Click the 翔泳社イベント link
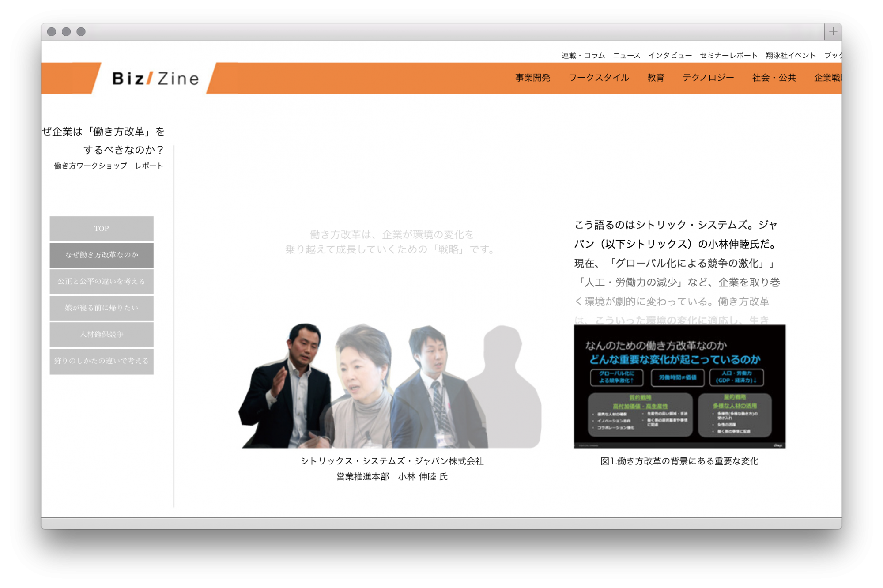Screen dimensions: 883x588 (791, 55)
